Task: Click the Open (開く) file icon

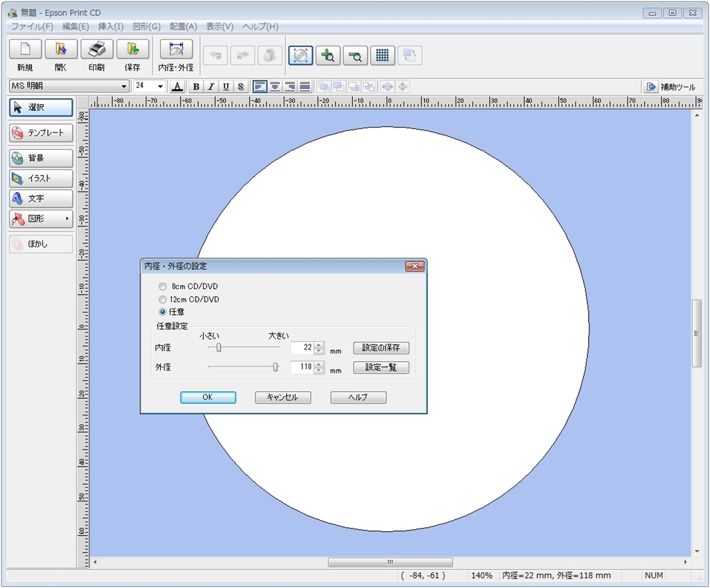Action: 61,49
